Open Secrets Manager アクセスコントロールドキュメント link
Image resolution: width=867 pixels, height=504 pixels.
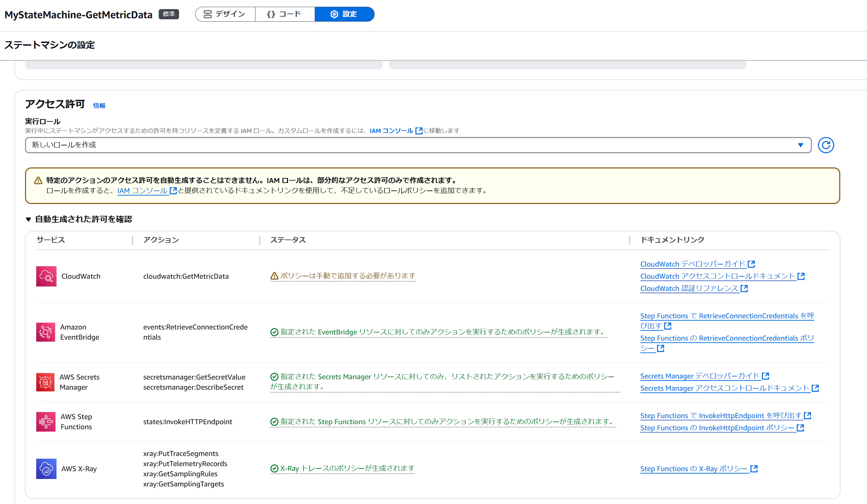pyautogui.click(x=725, y=388)
